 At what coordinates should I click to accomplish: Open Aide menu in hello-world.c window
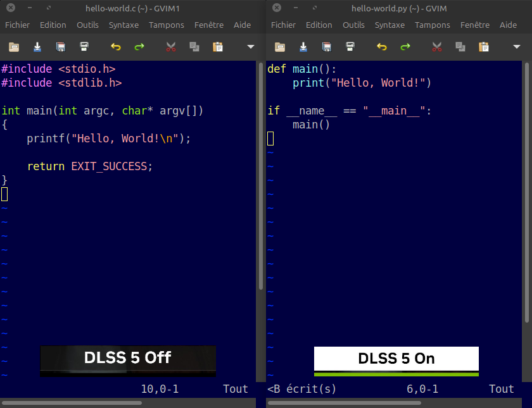tap(242, 25)
